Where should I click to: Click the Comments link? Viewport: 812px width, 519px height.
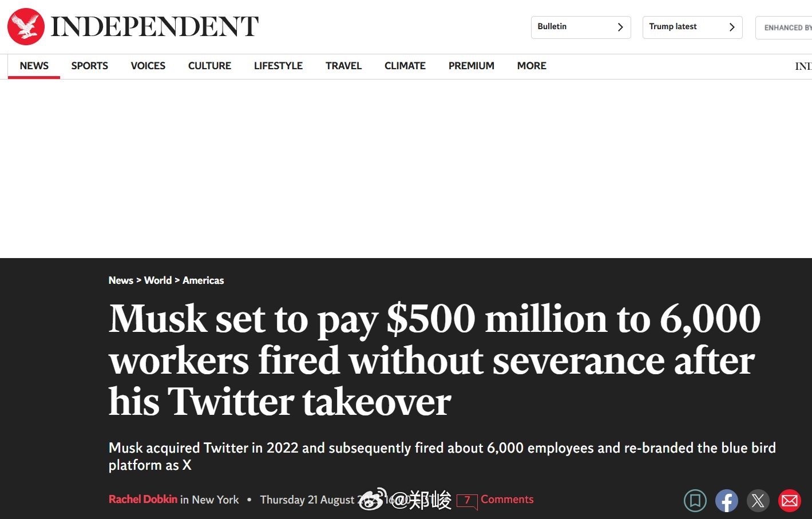(507, 499)
